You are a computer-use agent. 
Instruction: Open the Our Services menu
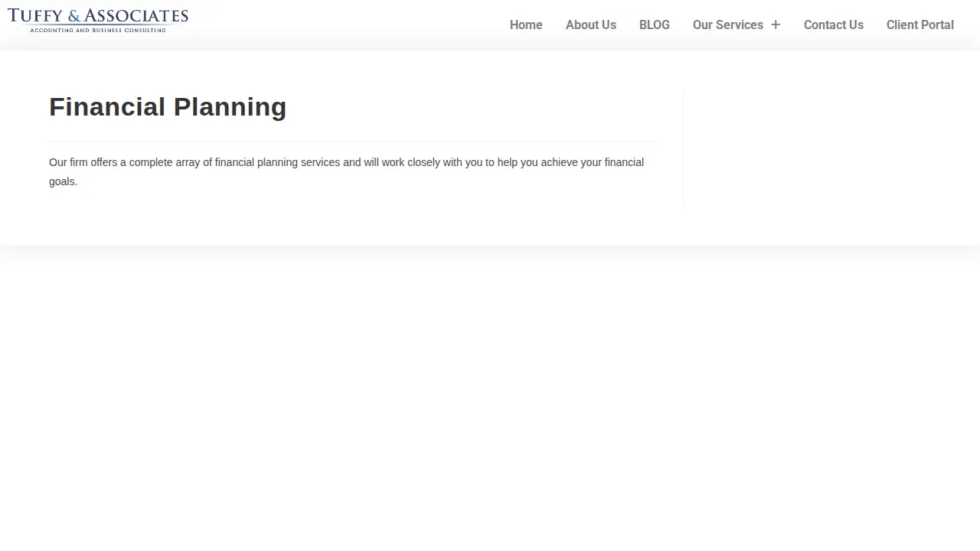tap(728, 24)
